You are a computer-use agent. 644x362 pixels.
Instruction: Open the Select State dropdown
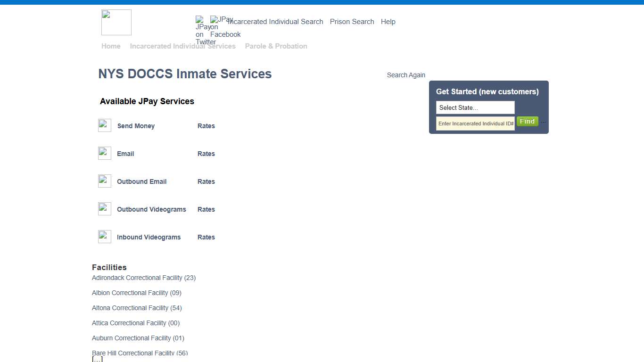pos(475,107)
